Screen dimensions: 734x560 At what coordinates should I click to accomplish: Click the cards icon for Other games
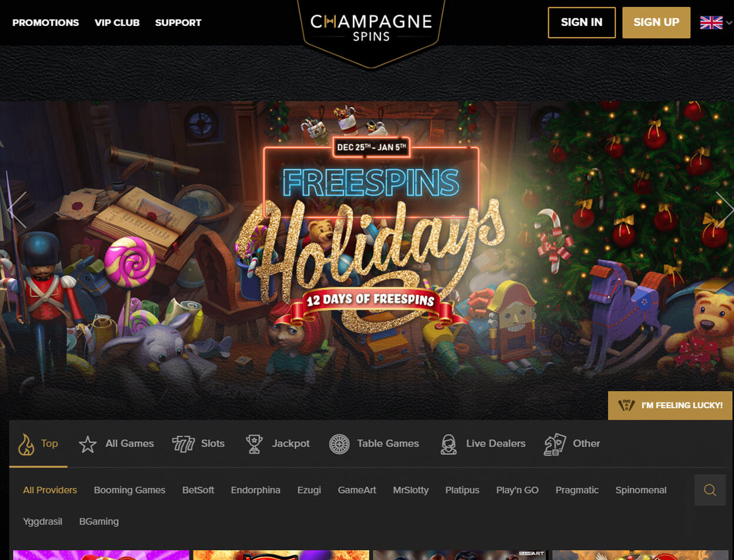point(555,444)
